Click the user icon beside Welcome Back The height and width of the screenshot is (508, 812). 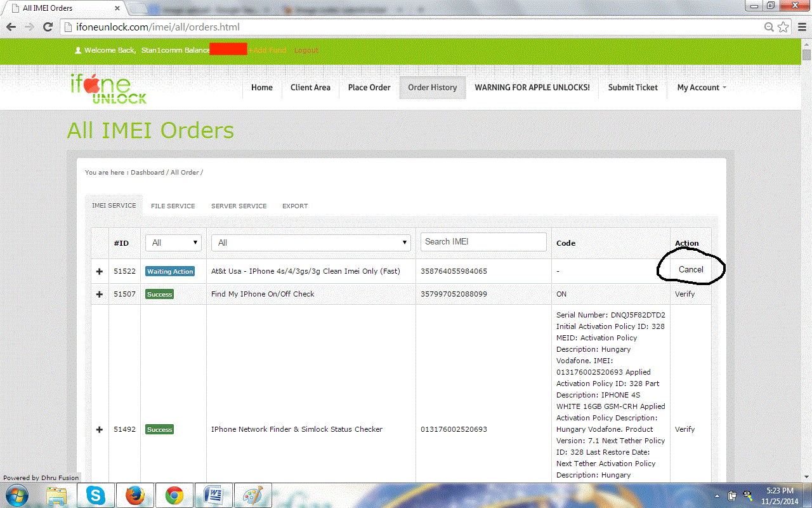pyautogui.click(x=78, y=50)
